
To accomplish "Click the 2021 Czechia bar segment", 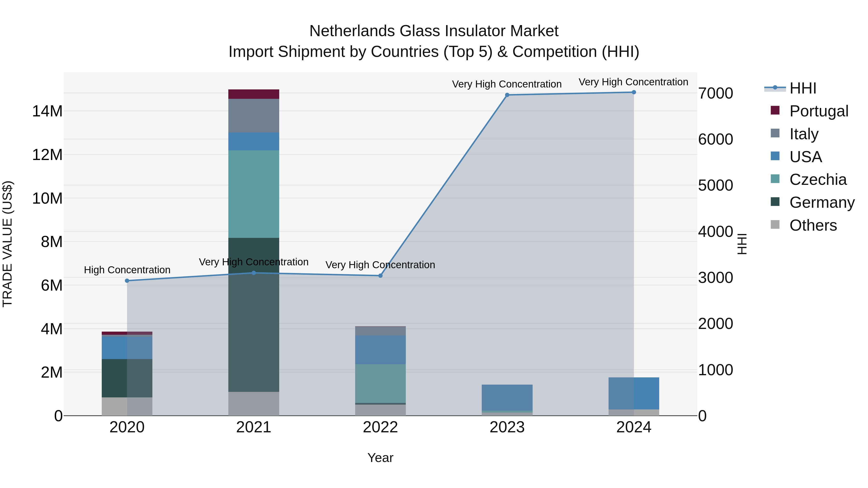I will (x=254, y=194).
